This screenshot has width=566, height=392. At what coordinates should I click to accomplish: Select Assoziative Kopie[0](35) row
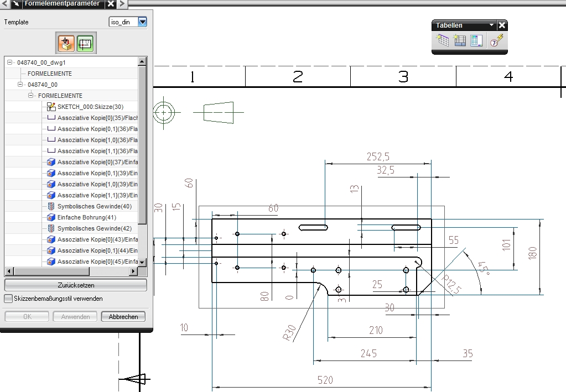[97, 118]
